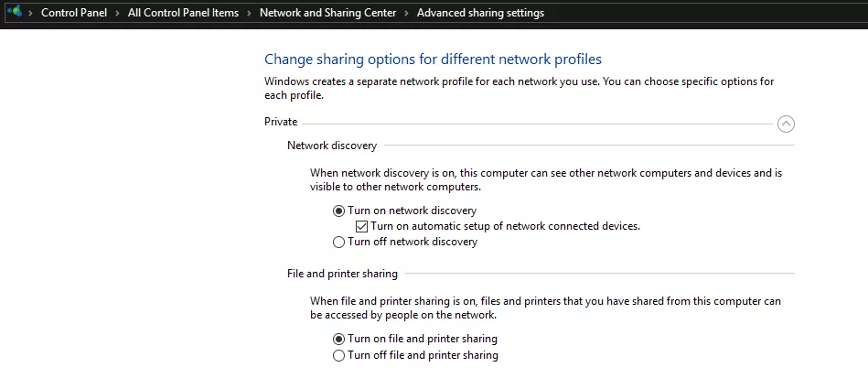Enable Turn on file and printer sharing
Viewport: 868px width, 378px height.
click(x=415, y=339)
